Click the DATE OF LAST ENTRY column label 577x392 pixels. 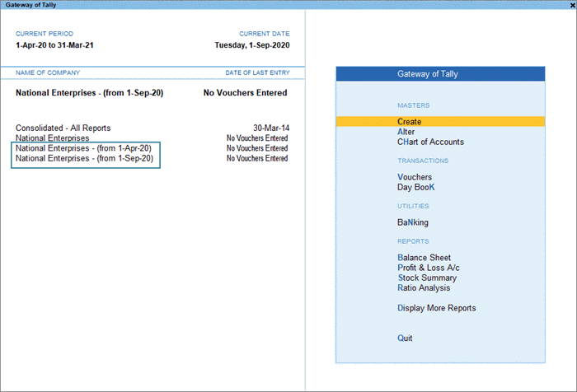point(257,72)
